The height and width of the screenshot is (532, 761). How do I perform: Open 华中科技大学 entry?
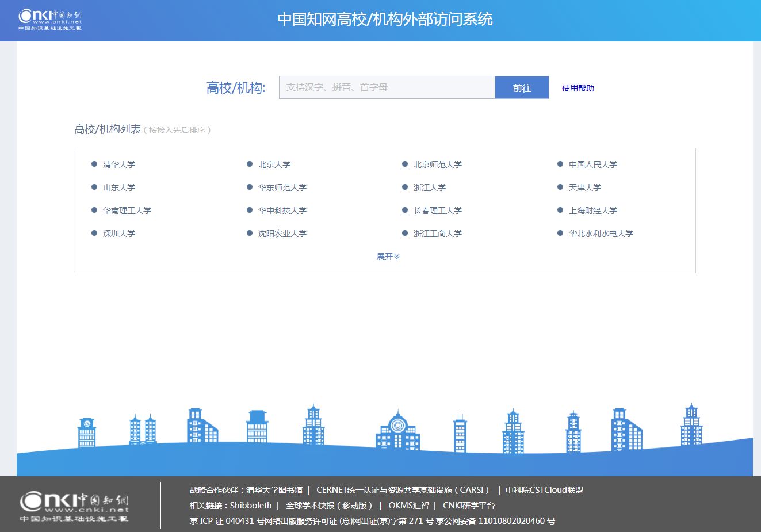[x=282, y=210]
